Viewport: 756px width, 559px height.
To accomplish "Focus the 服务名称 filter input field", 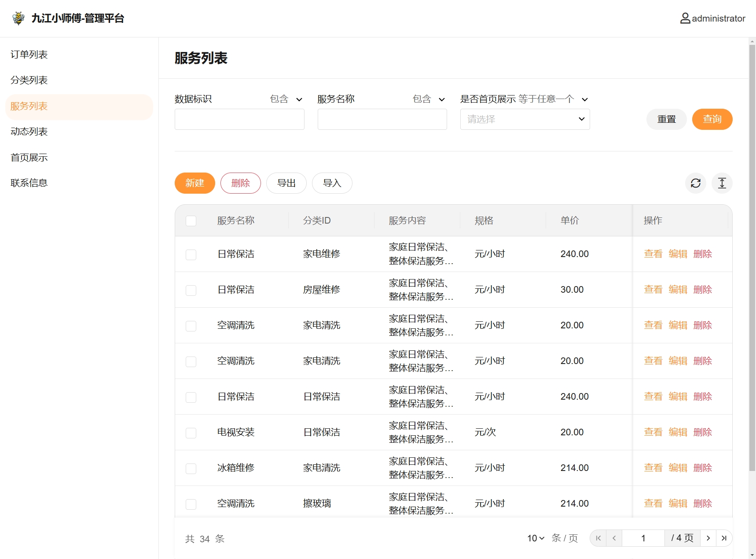I will pyautogui.click(x=382, y=119).
